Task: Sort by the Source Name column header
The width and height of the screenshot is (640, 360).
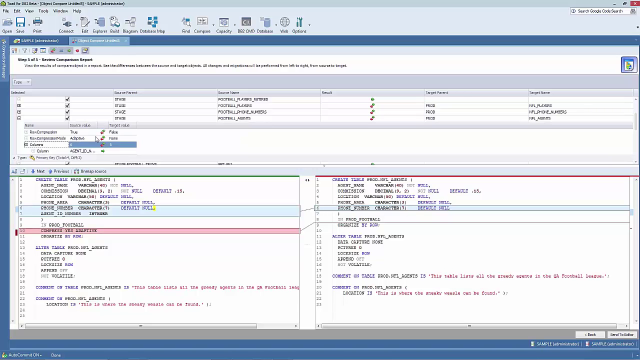Action: click(269, 93)
